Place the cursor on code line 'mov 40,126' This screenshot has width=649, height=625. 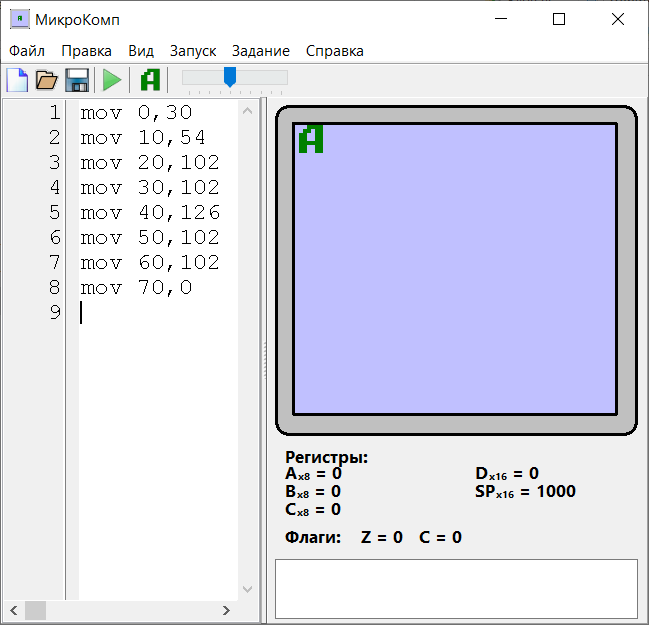tap(150, 213)
